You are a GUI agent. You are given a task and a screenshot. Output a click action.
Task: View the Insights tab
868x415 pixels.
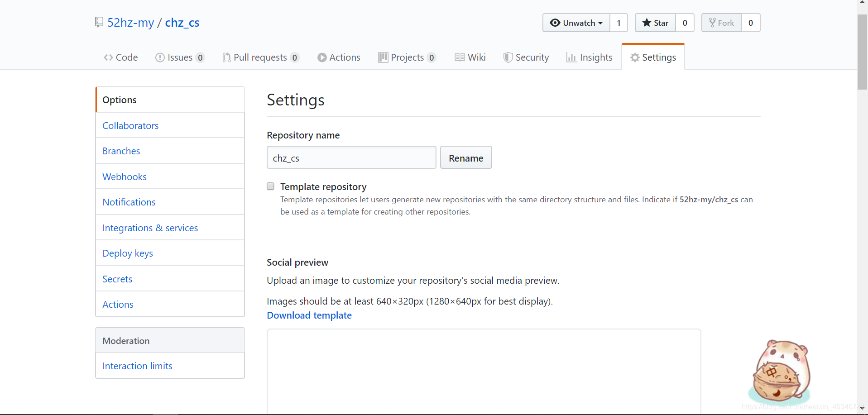coord(590,57)
